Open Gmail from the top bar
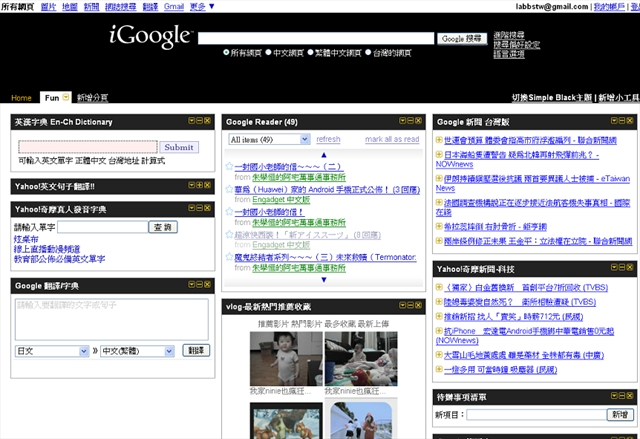This screenshot has width=640, height=439. [x=174, y=7]
